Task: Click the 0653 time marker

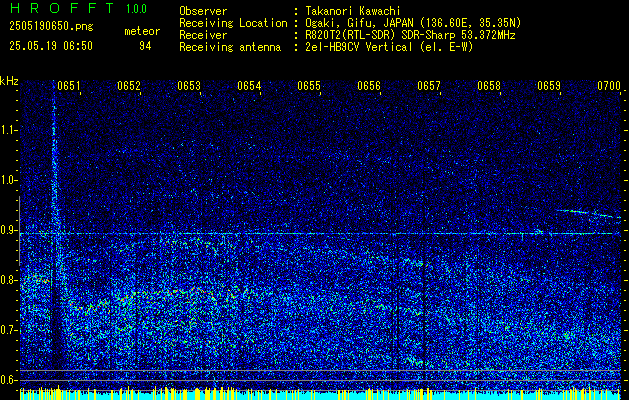Action: click(189, 86)
